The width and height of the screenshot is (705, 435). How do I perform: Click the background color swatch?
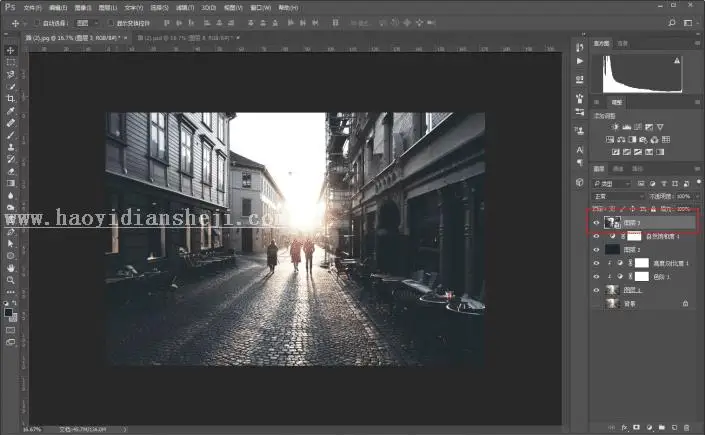tap(13, 318)
